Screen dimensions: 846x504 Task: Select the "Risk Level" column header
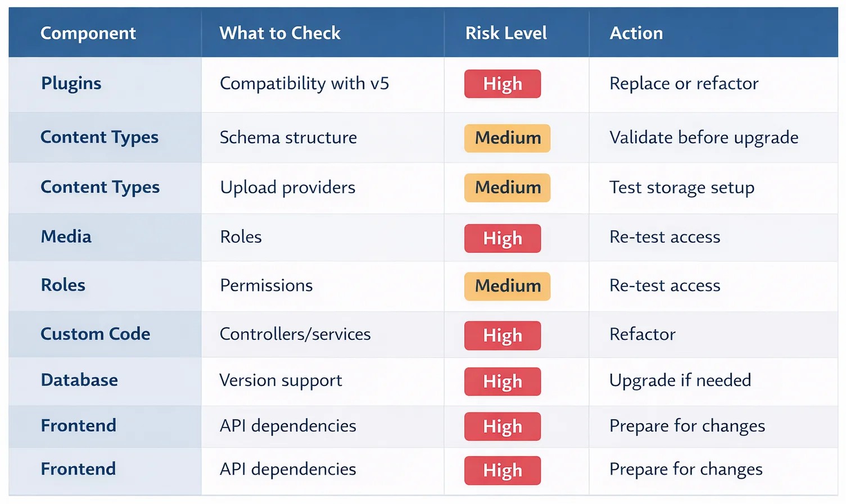[x=506, y=33]
